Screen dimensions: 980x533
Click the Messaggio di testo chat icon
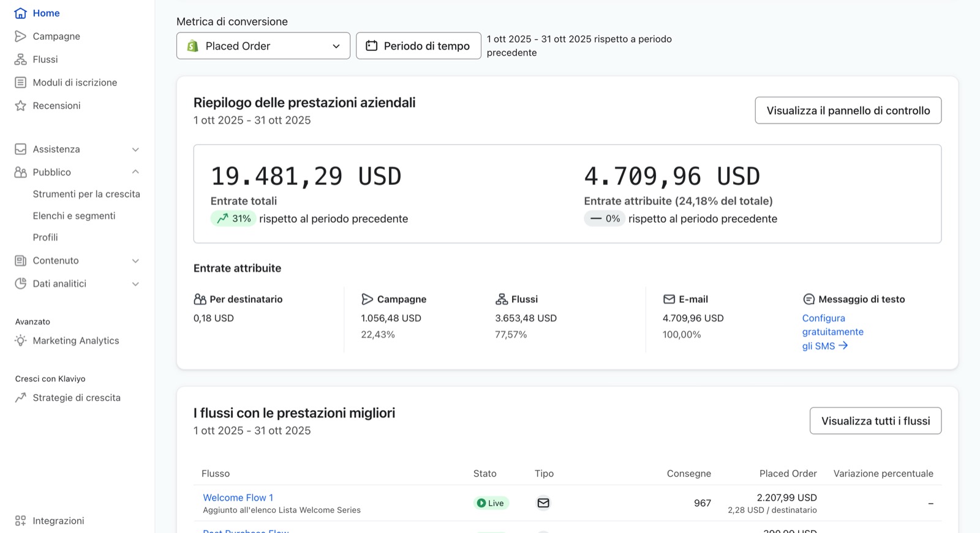click(x=809, y=299)
